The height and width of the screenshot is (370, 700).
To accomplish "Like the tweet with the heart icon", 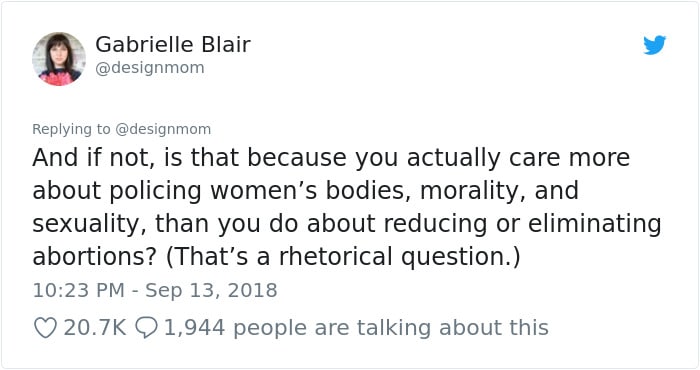I will click(x=46, y=328).
